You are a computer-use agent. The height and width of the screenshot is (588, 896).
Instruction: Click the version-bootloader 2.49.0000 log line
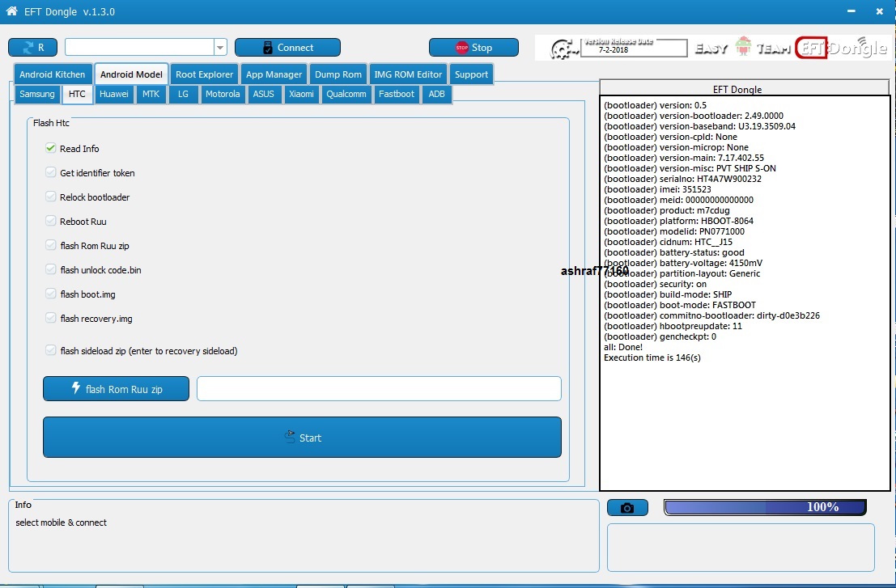point(694,116)
